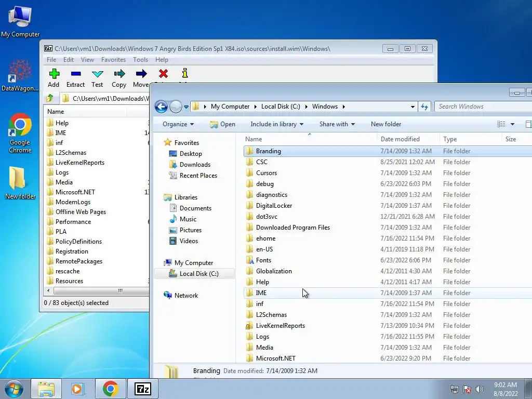This screenshot has height=399, width=532.
Task: Click the 7-Zip Extract icon
Action: [x=76, y=74]
